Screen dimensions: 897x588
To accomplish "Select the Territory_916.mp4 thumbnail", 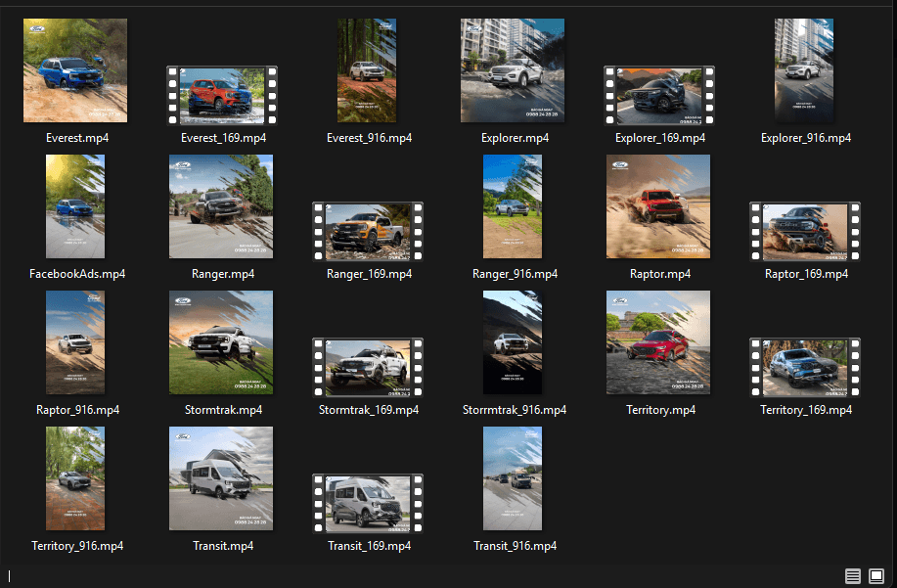I will point(75,478).
